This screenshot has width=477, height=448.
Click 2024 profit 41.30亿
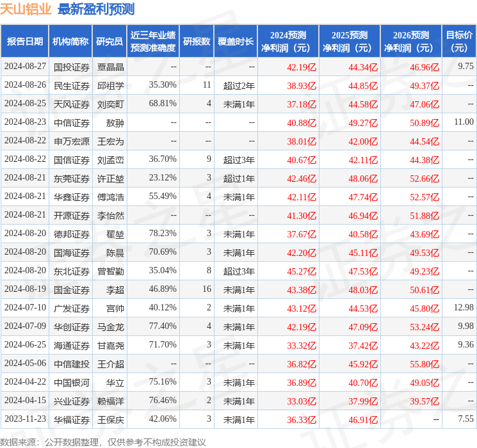coord(302,216)
